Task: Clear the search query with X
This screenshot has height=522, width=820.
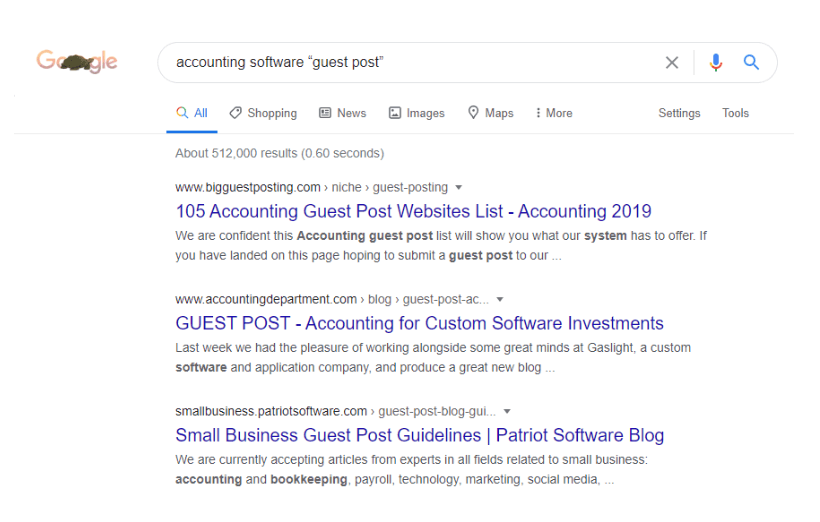Action: pyautogui.click(x=671, y=63)
